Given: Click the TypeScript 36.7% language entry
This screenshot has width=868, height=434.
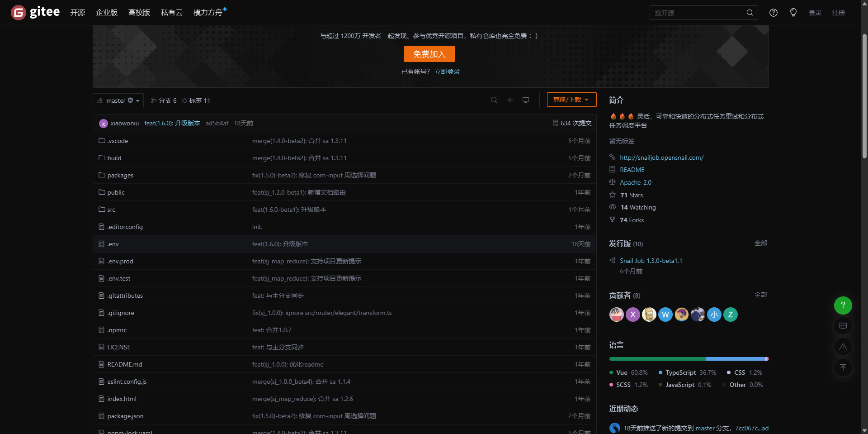Looking at the screenshot, I should point(687,372).
